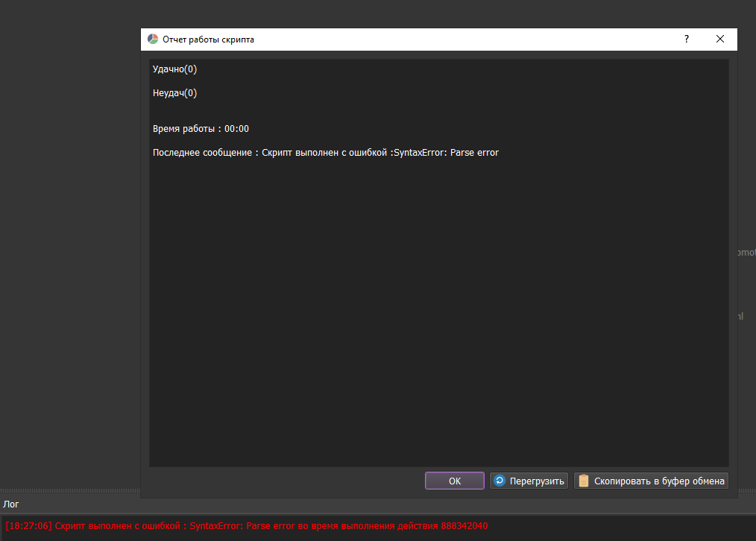Select the Время работы 00:00 line
The width and height of the screenshot is (756, 541).
[x=201, y=129]
